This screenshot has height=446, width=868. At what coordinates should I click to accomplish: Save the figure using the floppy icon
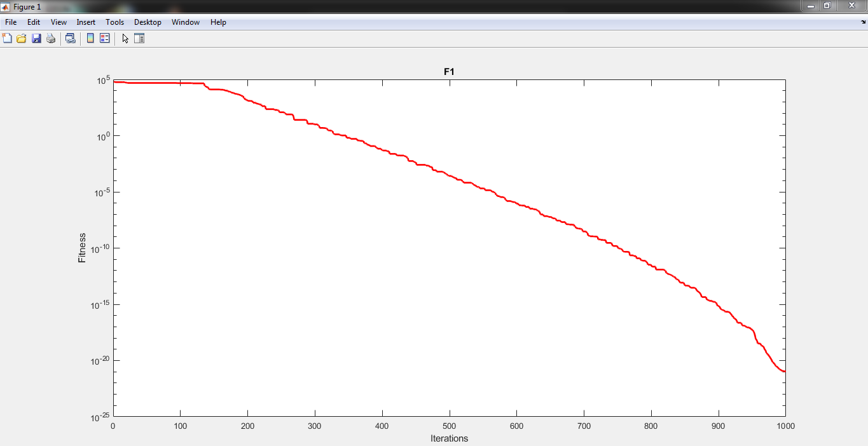(x=36, y=38)
